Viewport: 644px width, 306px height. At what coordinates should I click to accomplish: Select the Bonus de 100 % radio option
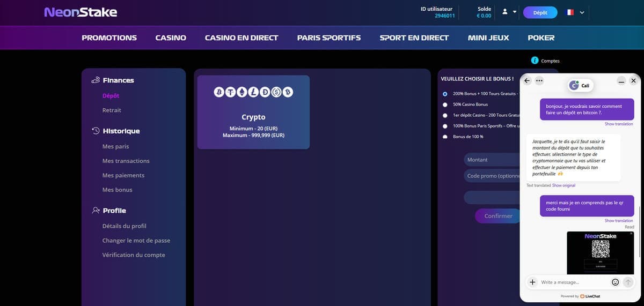[x=445, y=137]
